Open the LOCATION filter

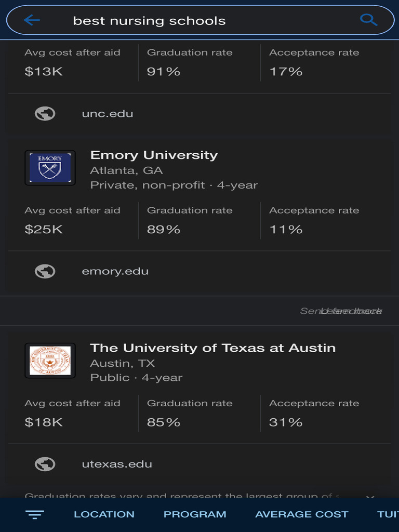point(104,514)
